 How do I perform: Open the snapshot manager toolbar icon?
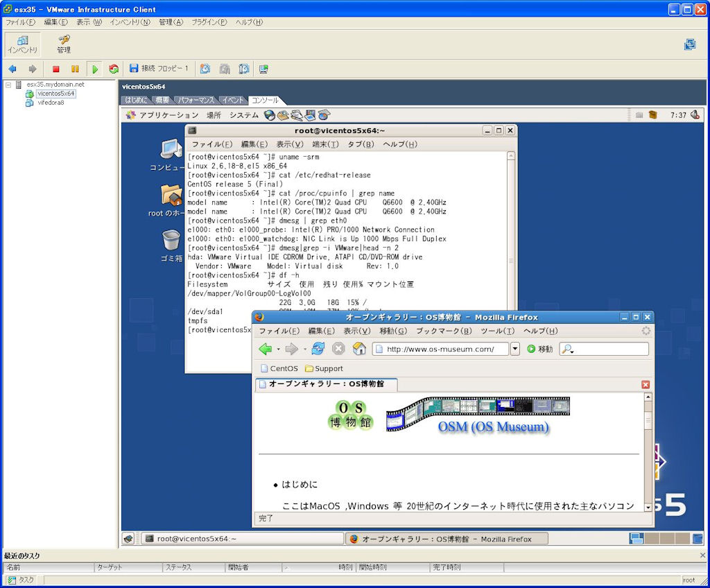point(243,69)
